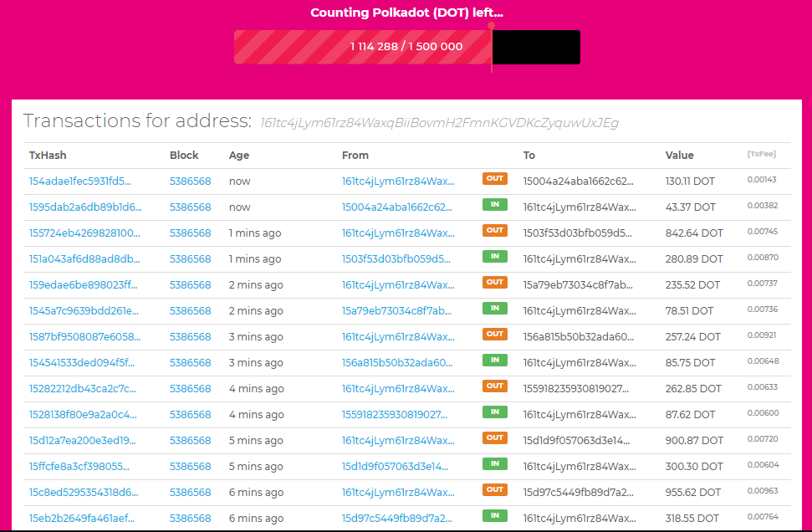Image resolution: width=812 pixels, height=532 pixels.
Task: Select the IN badge for 300.30 DOT
Action: 494,463
